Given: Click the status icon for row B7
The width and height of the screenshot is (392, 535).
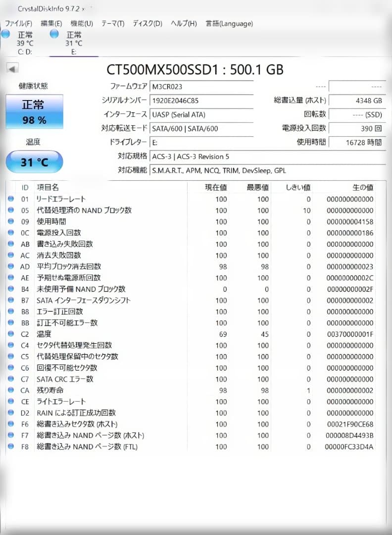Looking at the screenshot, I should click(x=11, y=300).
